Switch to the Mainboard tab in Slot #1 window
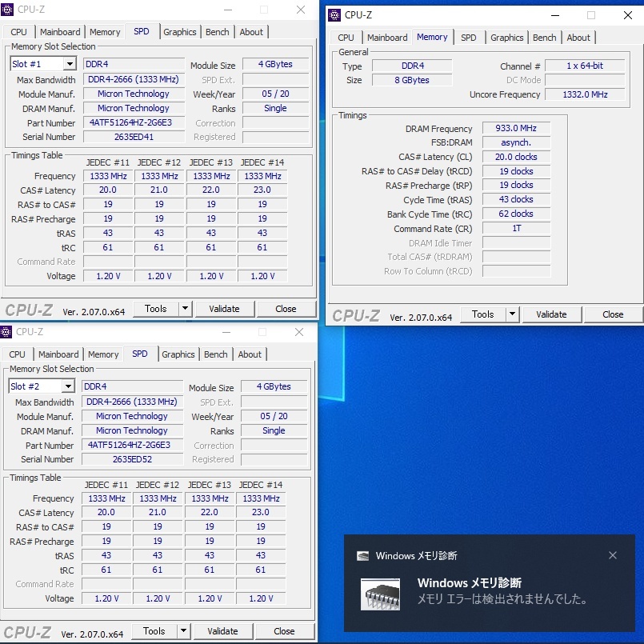 [61, 32]
